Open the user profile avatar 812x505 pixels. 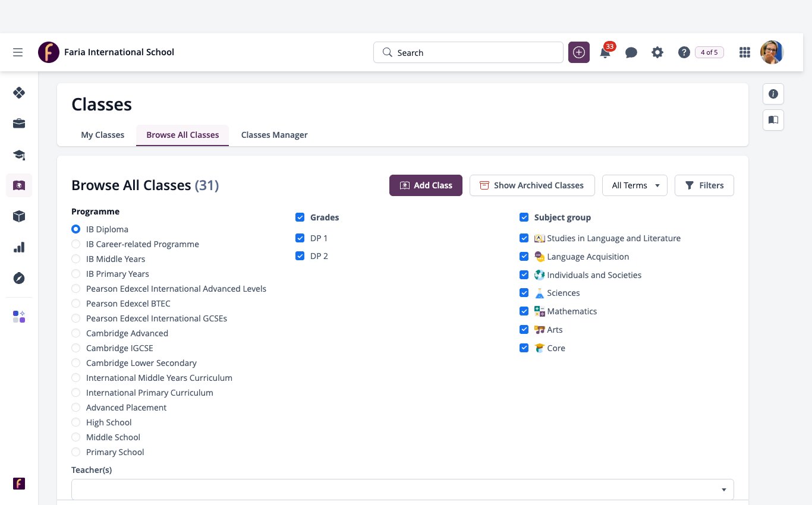coord(772,52)
